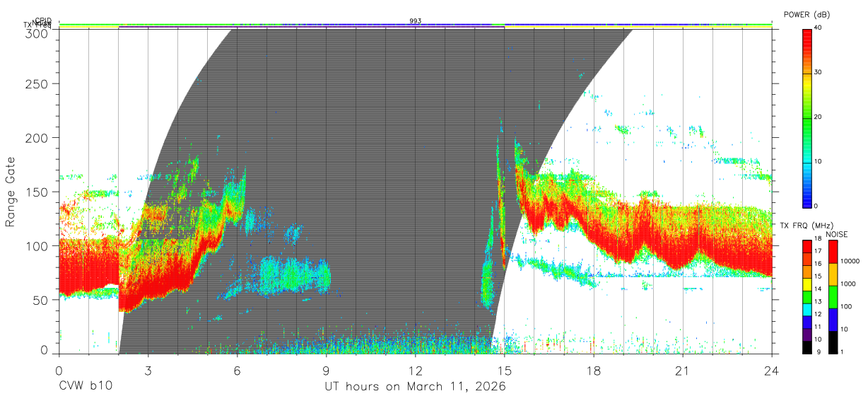Click the 'Range Gate' y-axis label

[11, 192]
